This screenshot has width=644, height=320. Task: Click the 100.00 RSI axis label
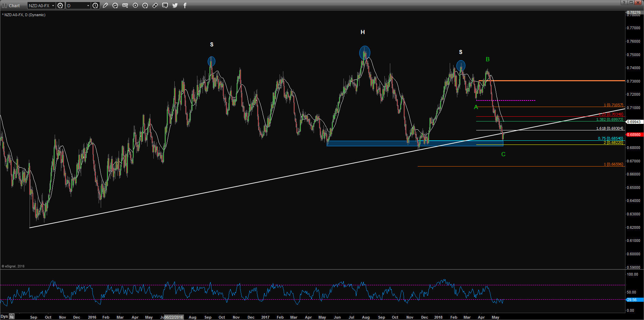(x=633, y=274)
